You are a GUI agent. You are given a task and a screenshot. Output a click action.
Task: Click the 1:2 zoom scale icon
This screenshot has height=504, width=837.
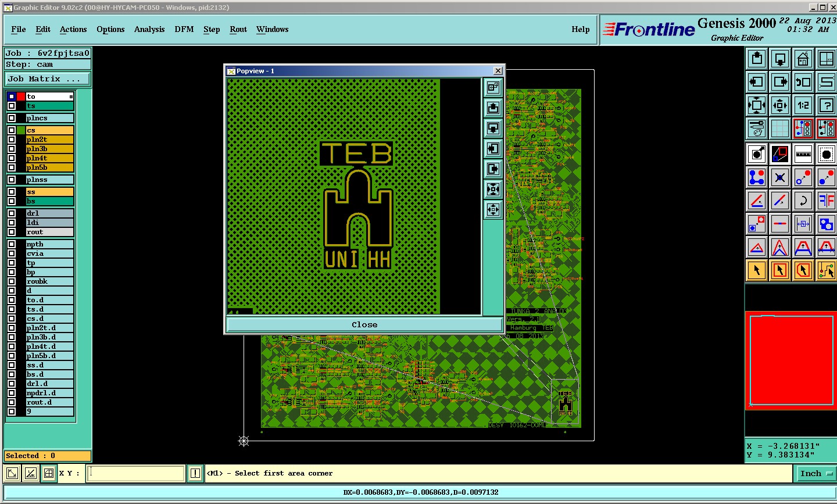tap(803, 105)
